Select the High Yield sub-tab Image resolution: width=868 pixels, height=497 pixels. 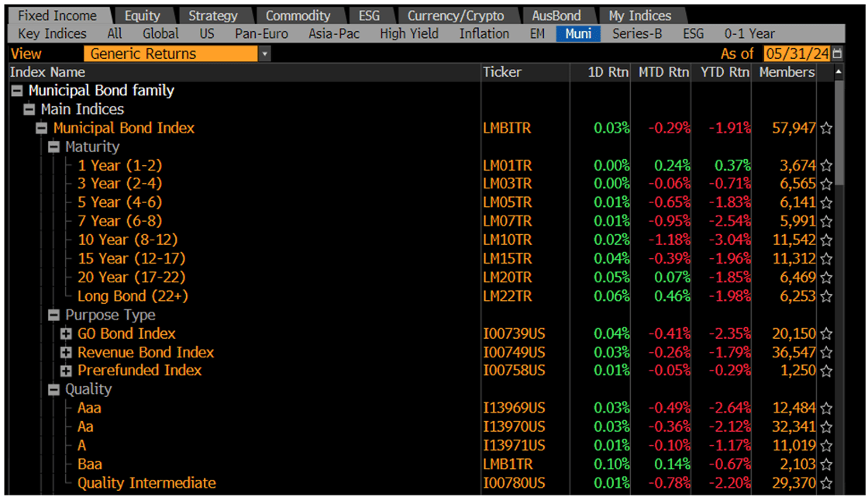point(408,33)
